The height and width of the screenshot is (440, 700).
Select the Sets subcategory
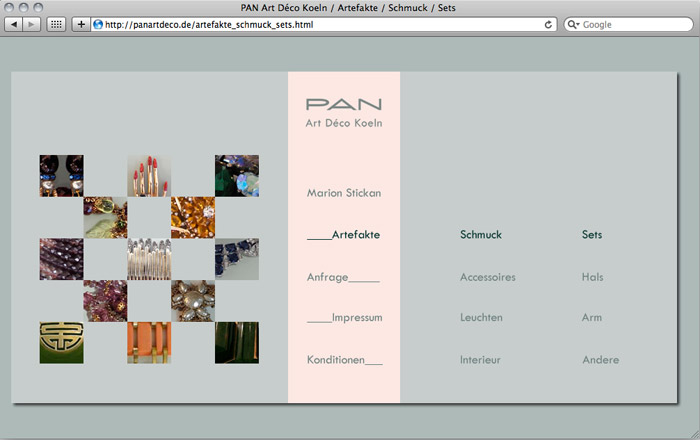pyautogui.click(x=592, y=235)
